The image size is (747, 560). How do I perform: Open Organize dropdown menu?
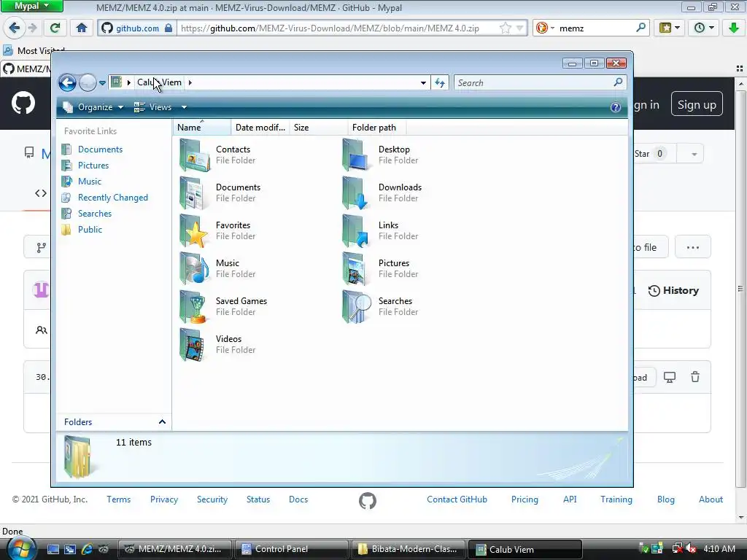[x=93, y=107]
